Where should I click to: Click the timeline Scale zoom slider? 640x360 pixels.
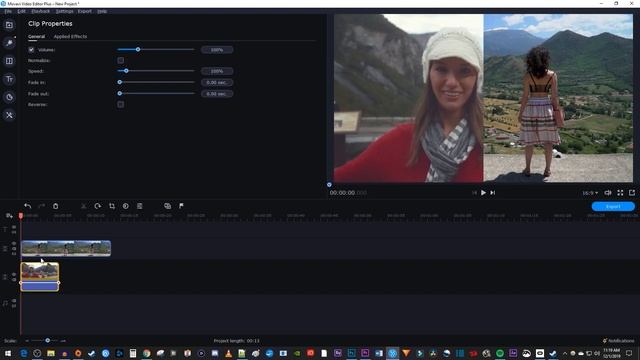(x=48, y=340)
